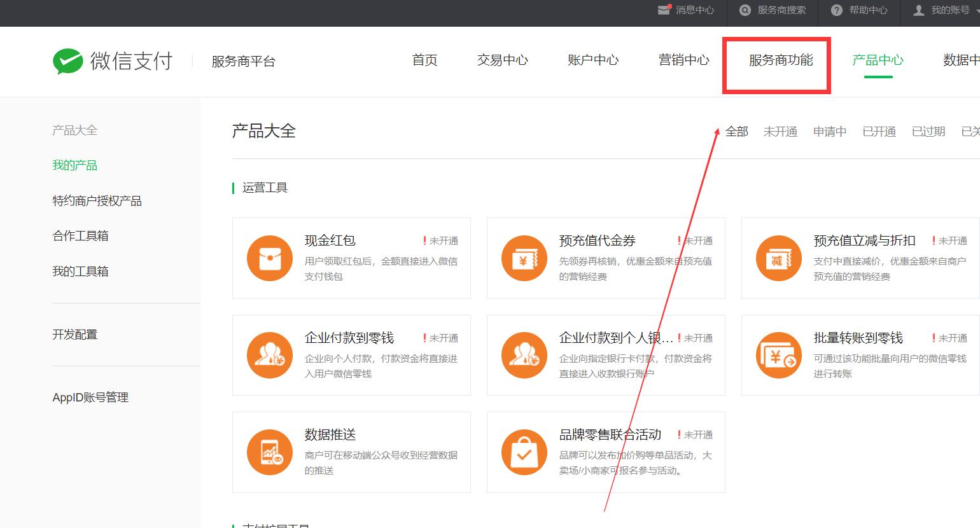Click 数据推送 card description text

pos(381,463)
